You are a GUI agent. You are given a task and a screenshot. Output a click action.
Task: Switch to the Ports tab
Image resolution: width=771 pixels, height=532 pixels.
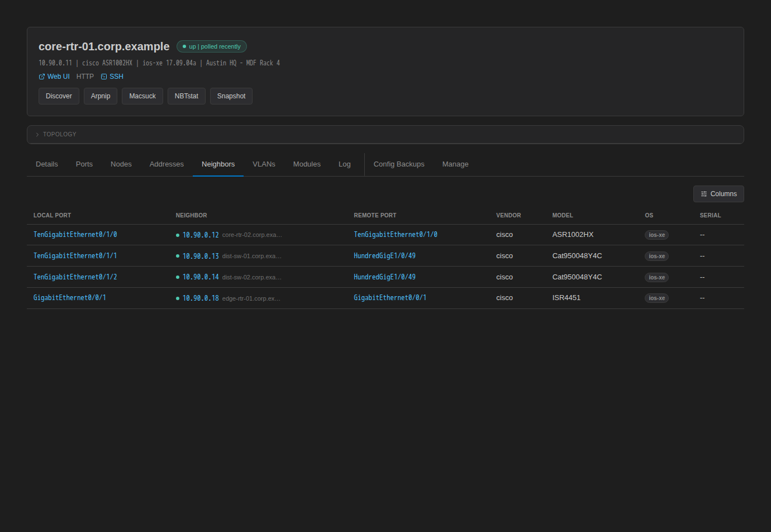pos(84,164)
